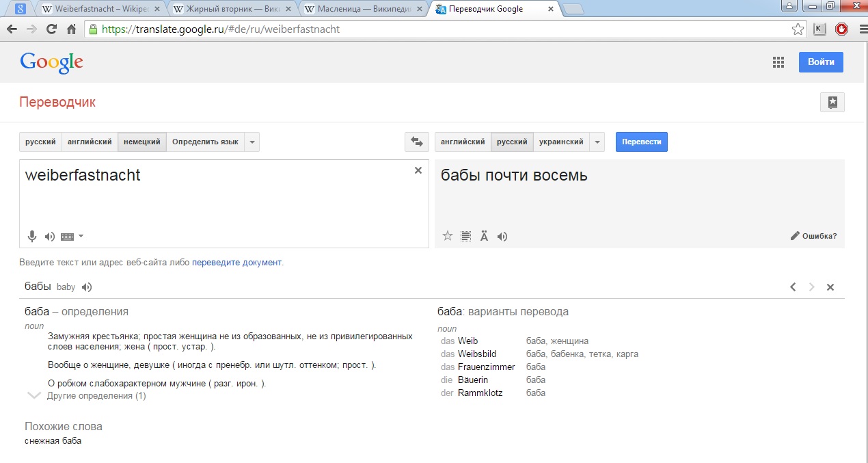This screenshot has width=868, height=463.
Task: Open target language dropdown arrow
Action: coord(597,142)
